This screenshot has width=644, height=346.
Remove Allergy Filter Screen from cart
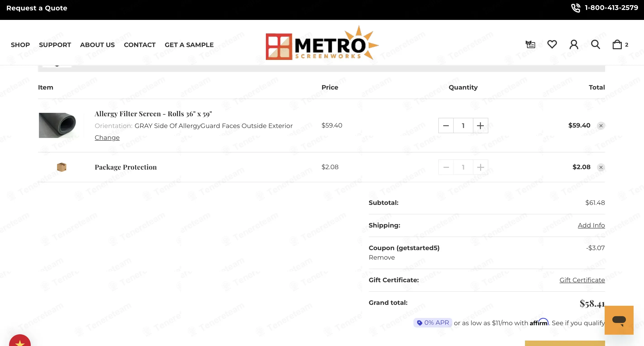601,126
